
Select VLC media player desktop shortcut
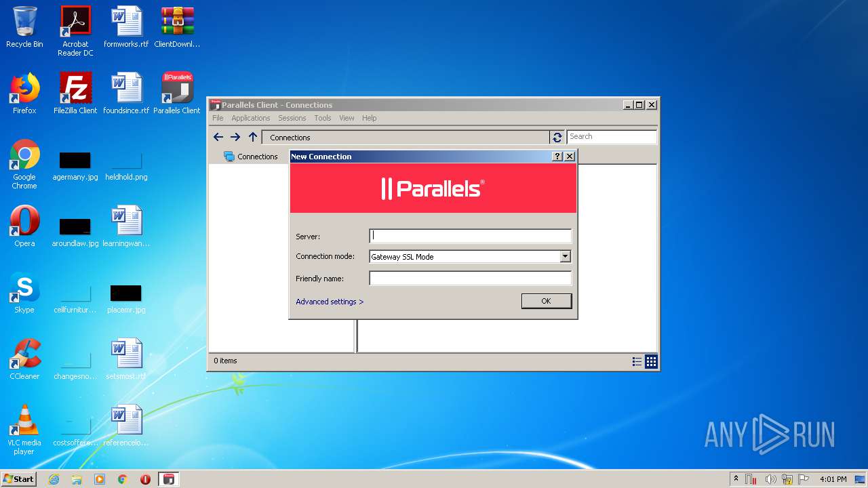click(x=24, y=430)
